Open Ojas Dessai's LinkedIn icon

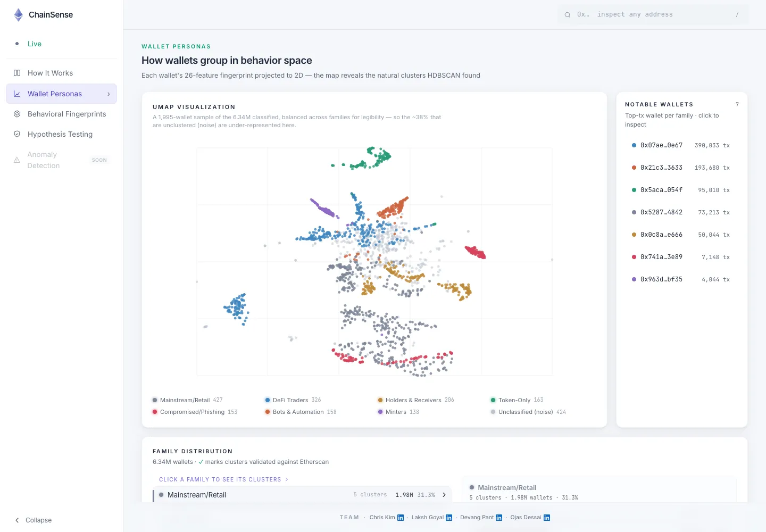click(547, 518)
